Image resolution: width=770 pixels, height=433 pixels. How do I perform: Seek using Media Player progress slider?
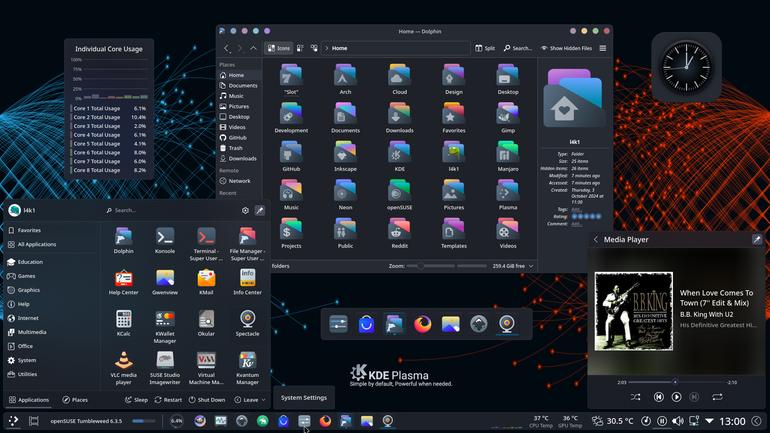(677, 382)
